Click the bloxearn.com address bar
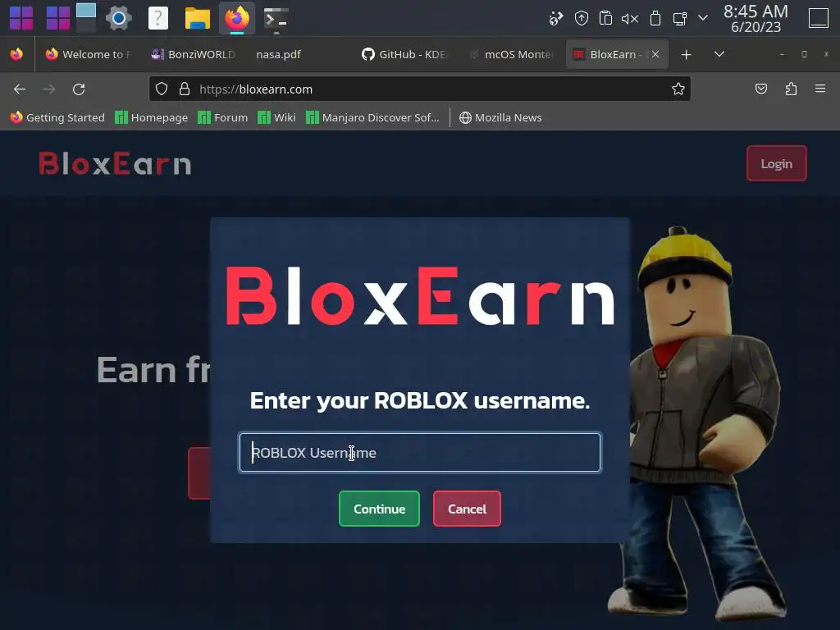This screenshot has height=630, width=840. point(419,89)
